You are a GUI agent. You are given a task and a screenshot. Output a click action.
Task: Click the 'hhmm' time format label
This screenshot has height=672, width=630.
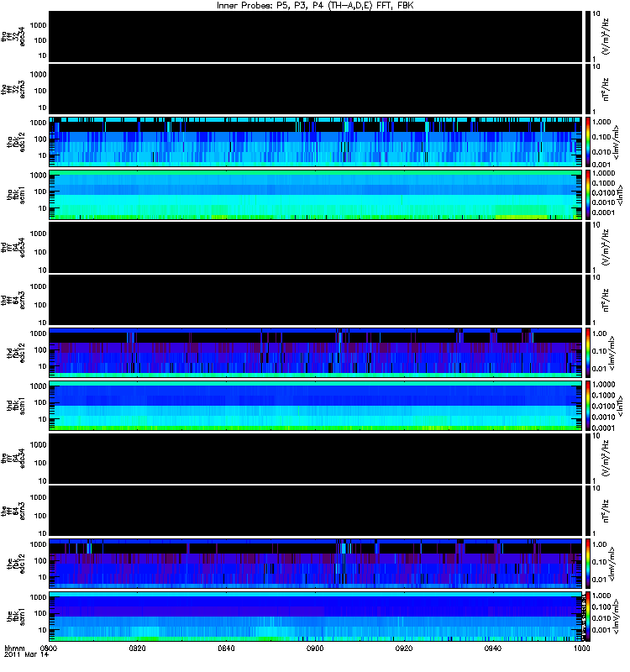(x=14, y=648)
